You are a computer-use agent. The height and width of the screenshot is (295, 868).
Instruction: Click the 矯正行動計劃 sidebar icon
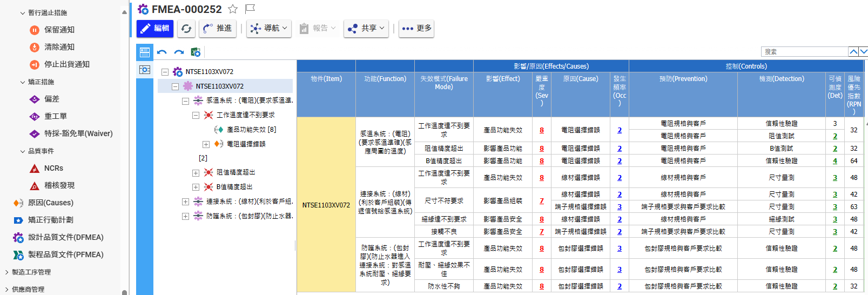pos(18,220)
